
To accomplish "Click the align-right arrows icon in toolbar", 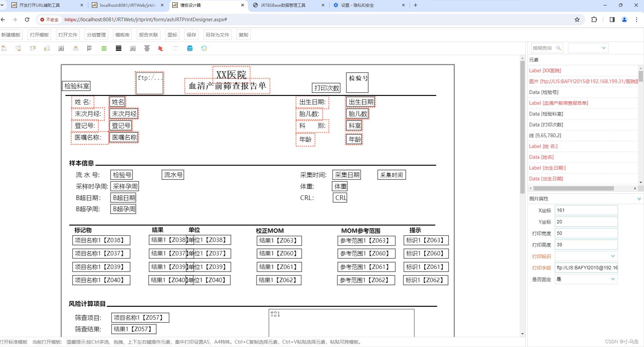I will (18, 48).
